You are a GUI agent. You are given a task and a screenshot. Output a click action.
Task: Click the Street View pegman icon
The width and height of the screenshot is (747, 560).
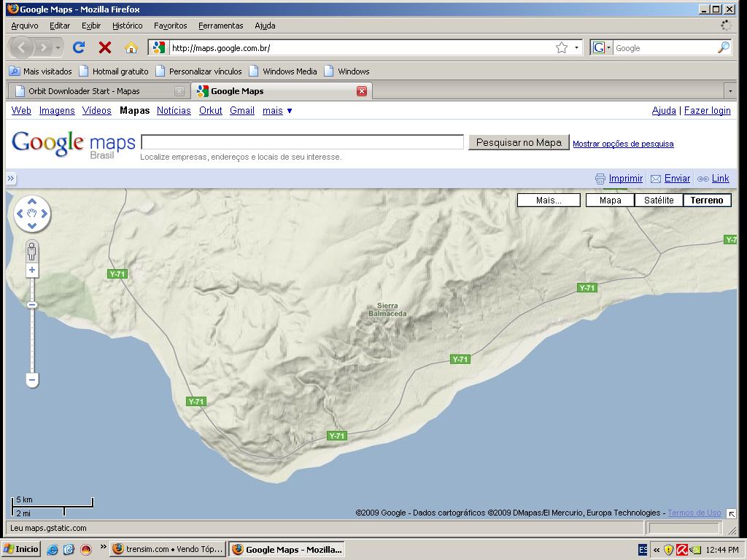click(32, 252)
